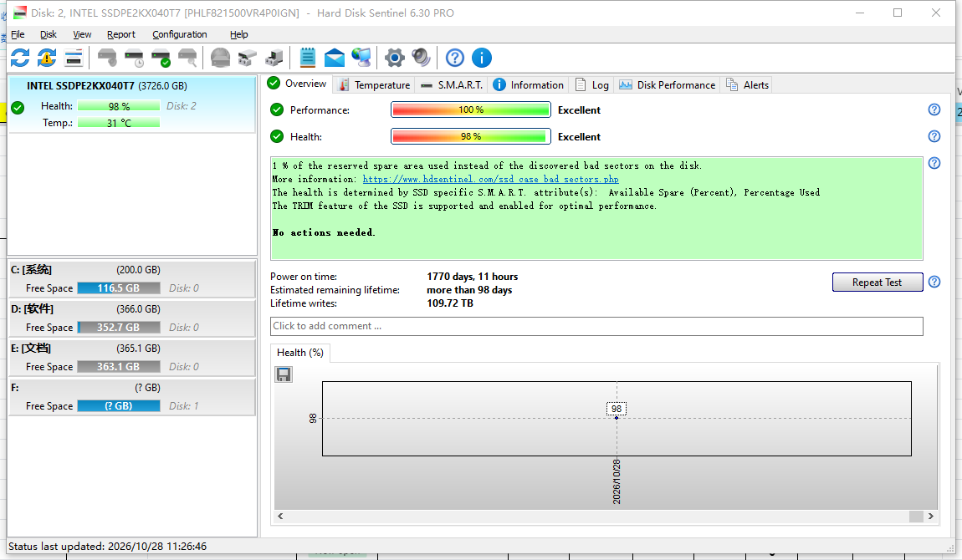Image resolution: width=962 pixels, height=560 pixels.
Task: Open the Configuration menu
Action: tap(180, 34)
